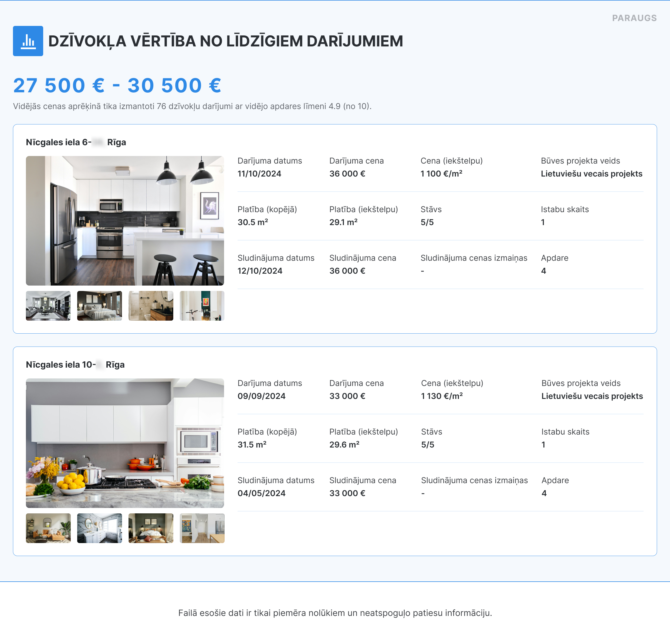The width and height of the screenshot is (670, 644).
Task: Select total area value 31.5 m²
Action: click(x=252, y=445)
